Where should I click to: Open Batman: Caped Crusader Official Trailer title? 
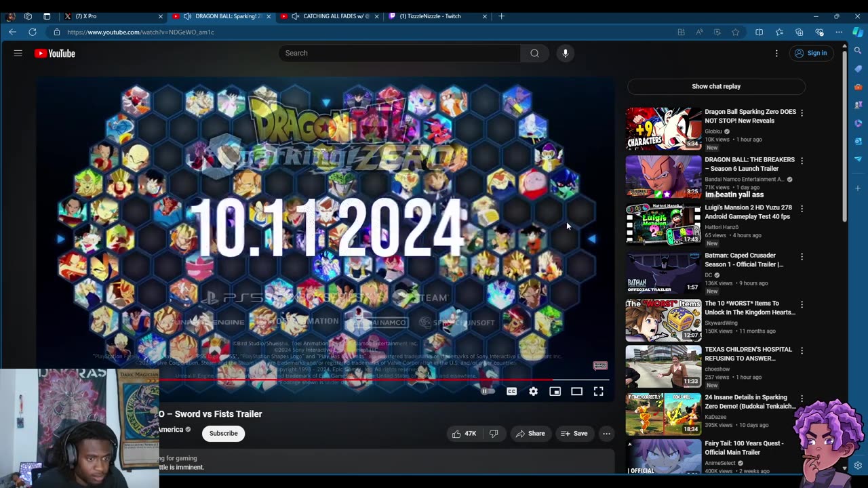(744, 260)
